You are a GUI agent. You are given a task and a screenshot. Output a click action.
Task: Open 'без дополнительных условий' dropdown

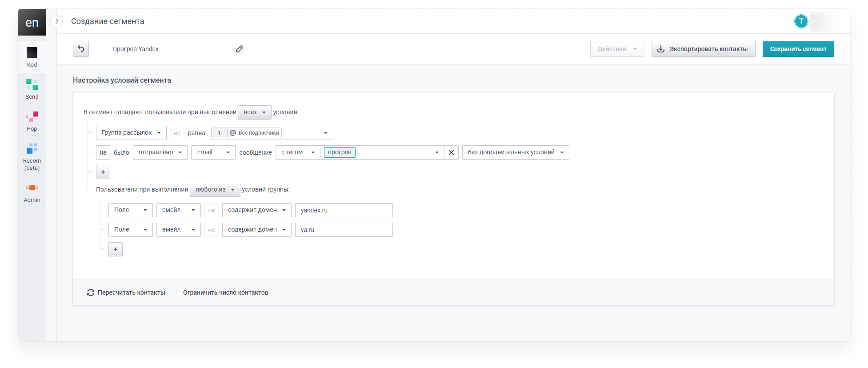click(x=516, y=152)
